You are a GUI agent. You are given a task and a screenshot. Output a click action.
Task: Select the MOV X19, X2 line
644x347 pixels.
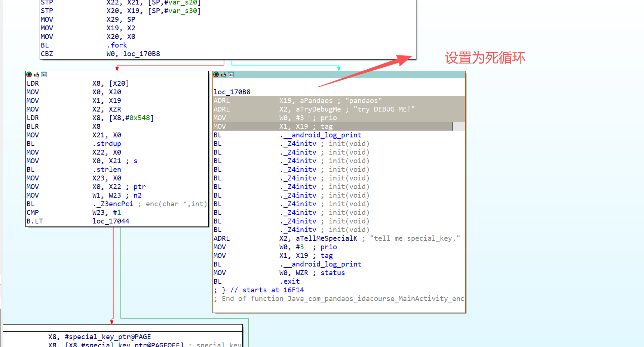tap(88, 28)
